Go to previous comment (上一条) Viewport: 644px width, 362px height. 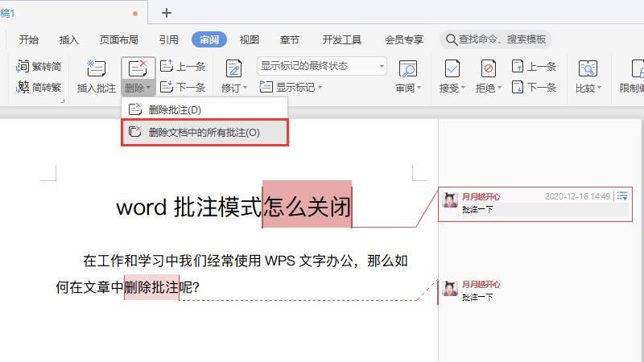coord(184,66)
